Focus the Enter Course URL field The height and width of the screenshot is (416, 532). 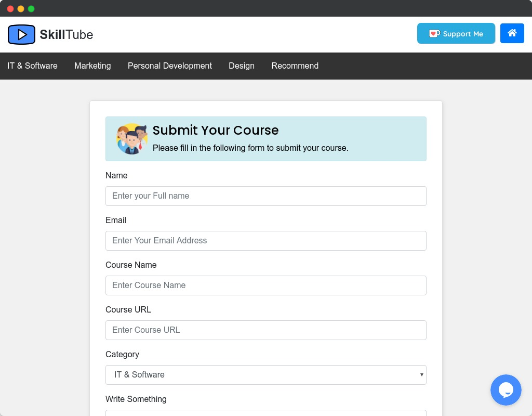(266, 330)
